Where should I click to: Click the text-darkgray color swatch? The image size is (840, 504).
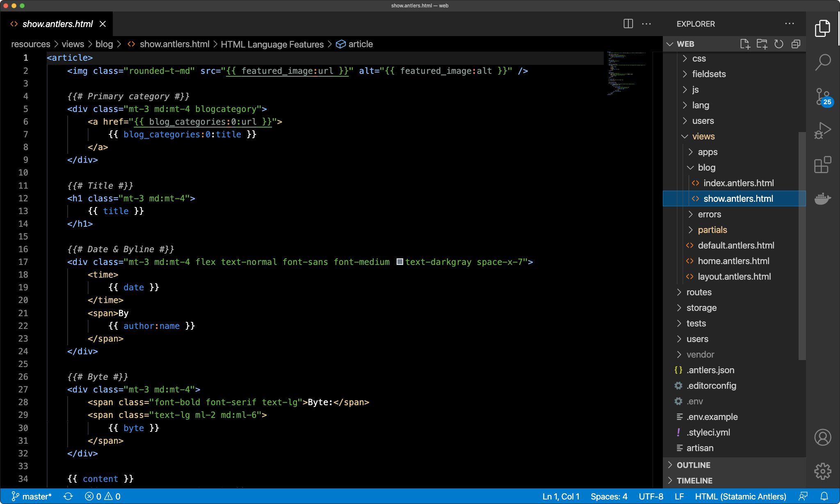pos(400,262)
